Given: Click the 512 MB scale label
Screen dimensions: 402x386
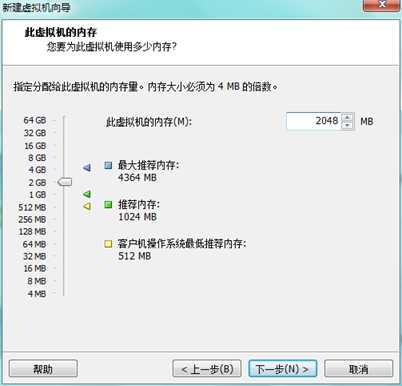Looking at the screenshot, I should click(32, 207).
